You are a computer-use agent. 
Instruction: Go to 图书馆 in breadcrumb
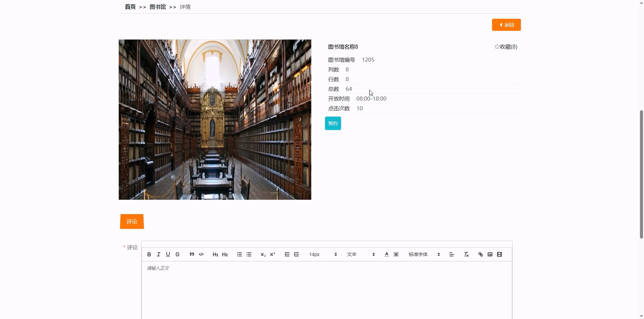157,7
